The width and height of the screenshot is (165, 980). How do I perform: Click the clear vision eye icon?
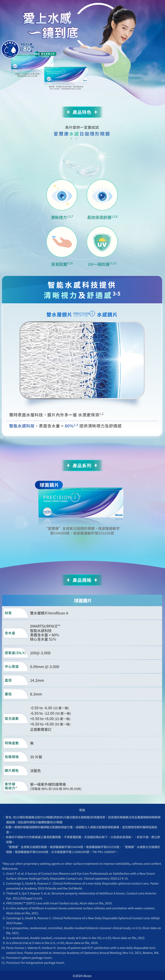62,195
